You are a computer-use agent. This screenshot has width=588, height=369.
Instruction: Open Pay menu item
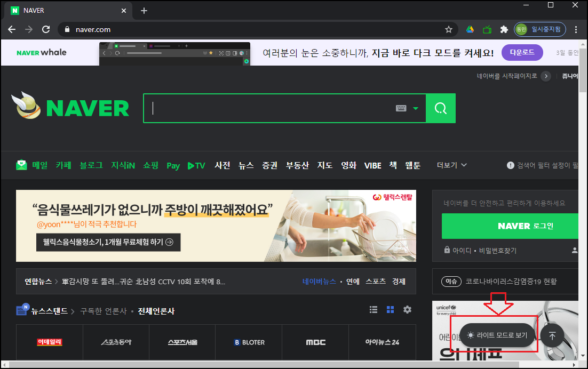point(173,166)
